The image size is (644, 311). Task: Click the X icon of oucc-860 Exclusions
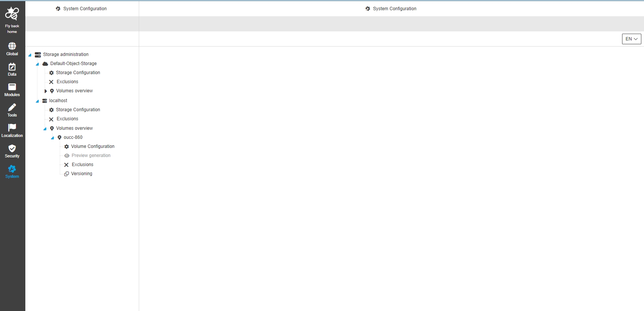67,165
